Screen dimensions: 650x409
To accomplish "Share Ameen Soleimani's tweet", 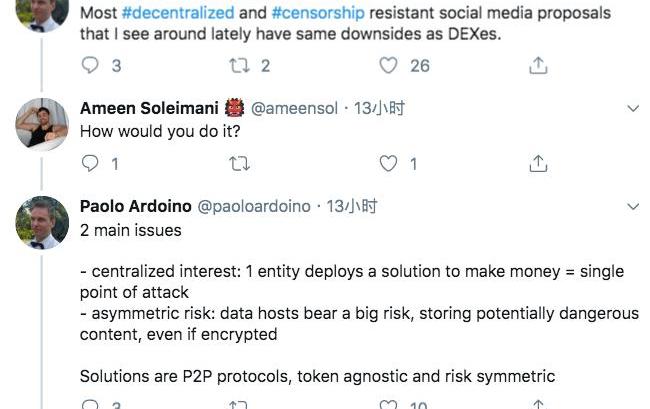I will (537, 163).
